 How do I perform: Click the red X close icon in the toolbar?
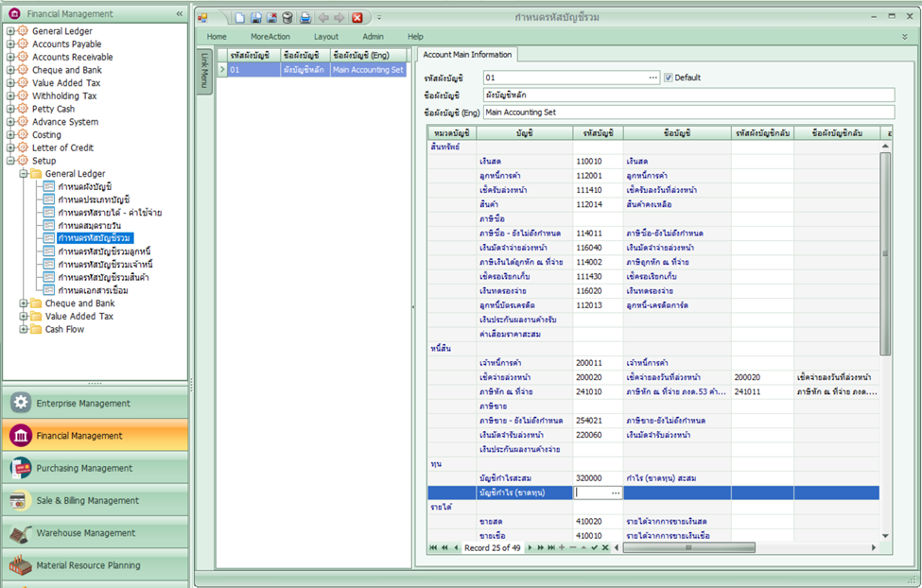[x=357, y=18]
